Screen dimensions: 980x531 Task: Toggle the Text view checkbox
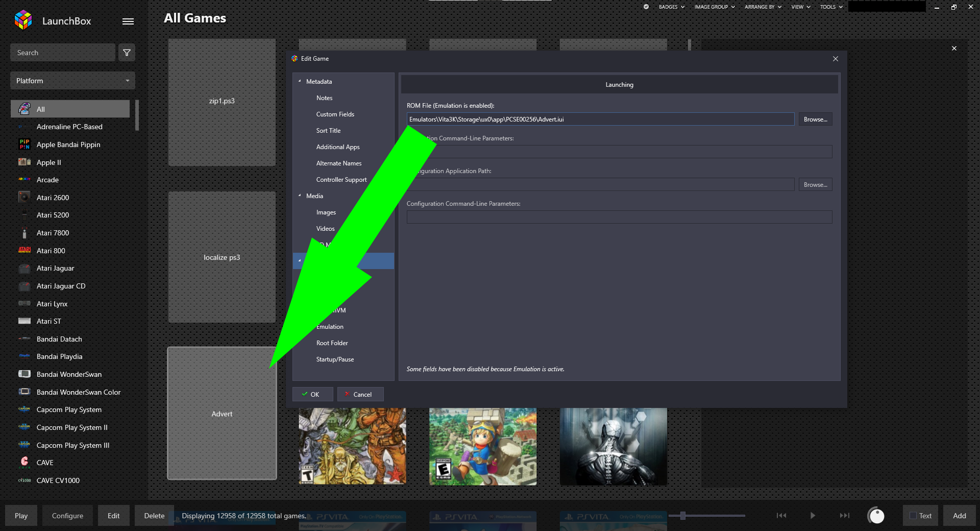coord(913,516)
